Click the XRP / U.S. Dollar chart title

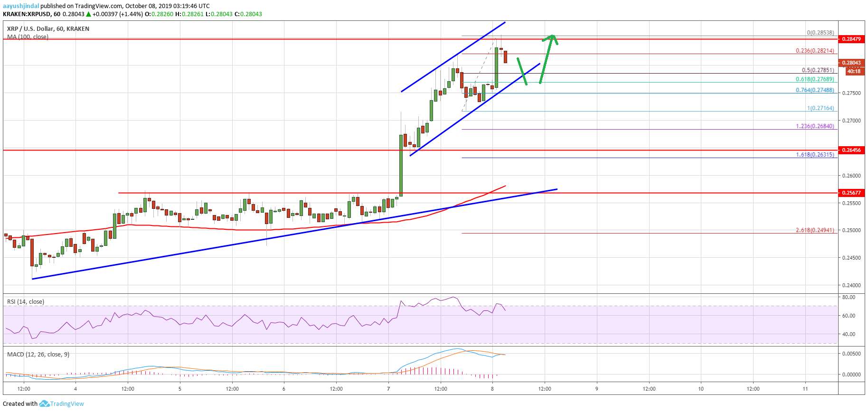tap(48, 28)
